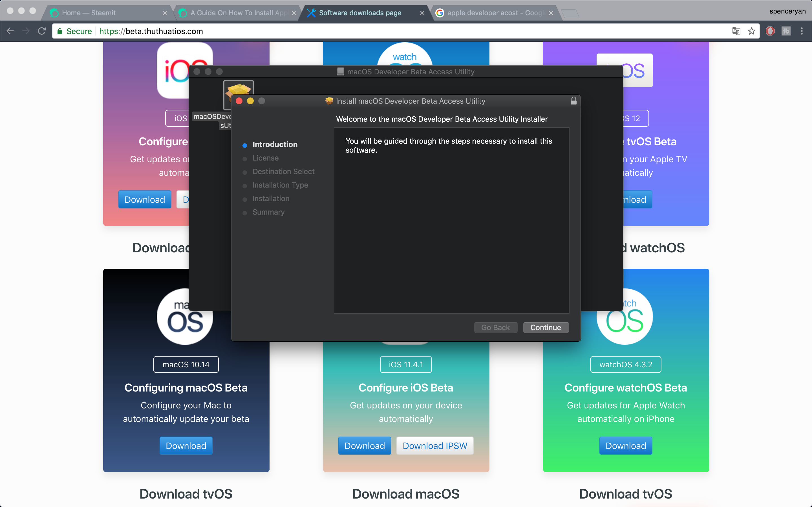Click Download under Configuring macOS Beta
Screen dimensions: 812x507
[x=186, y=446]
